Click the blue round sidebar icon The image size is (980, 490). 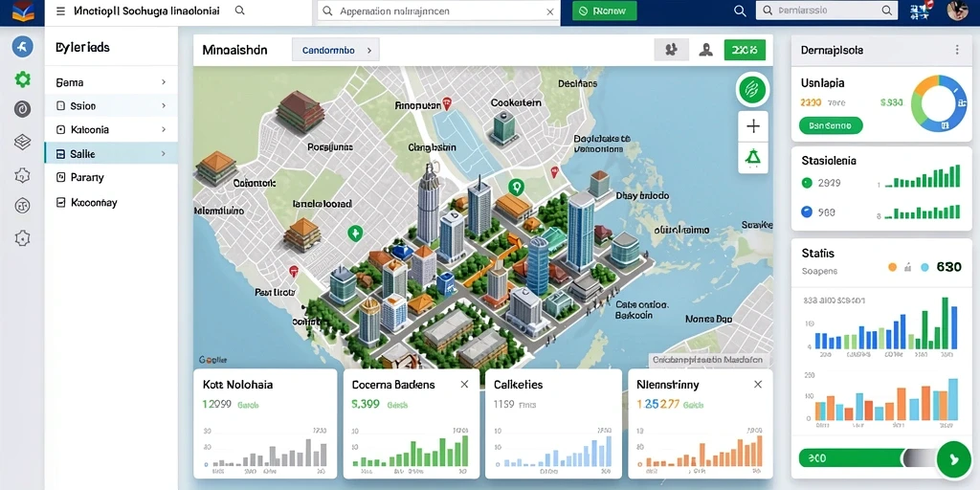click(x=23, y=46)
